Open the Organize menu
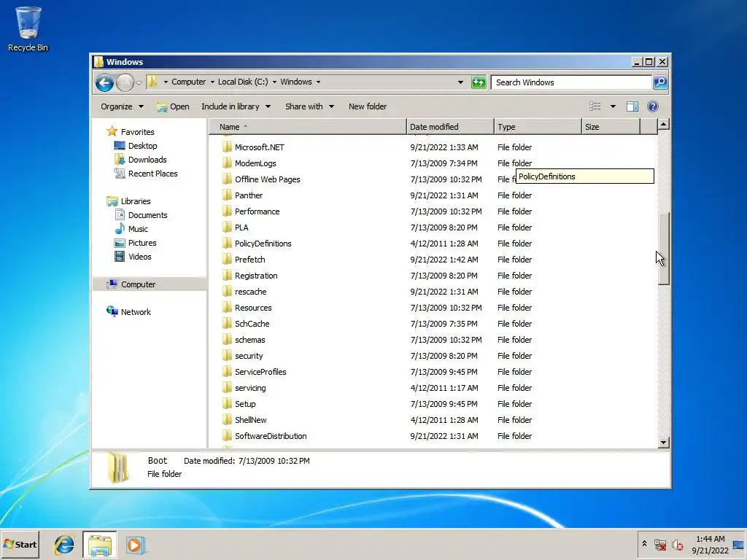This screenshot has width=747, height=560. [x=122, y=106]
